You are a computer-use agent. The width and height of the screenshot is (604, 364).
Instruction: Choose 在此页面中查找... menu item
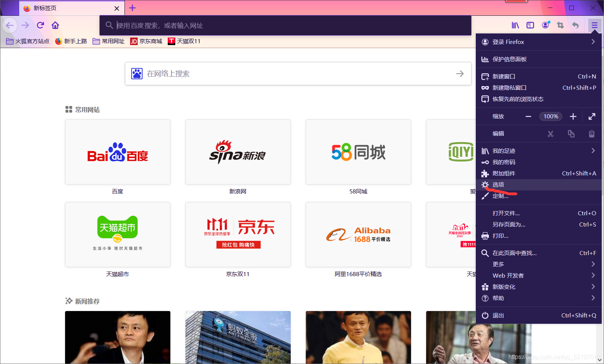click(539, 253)
